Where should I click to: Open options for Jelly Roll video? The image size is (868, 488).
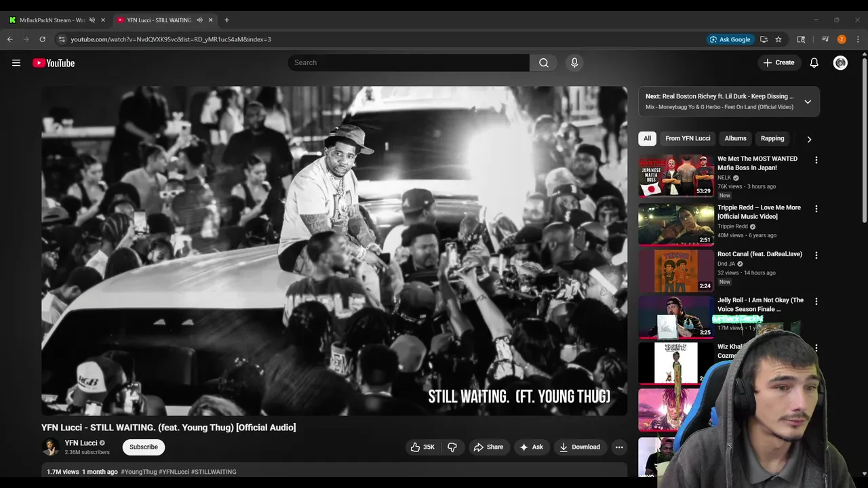tap(816, 302)
